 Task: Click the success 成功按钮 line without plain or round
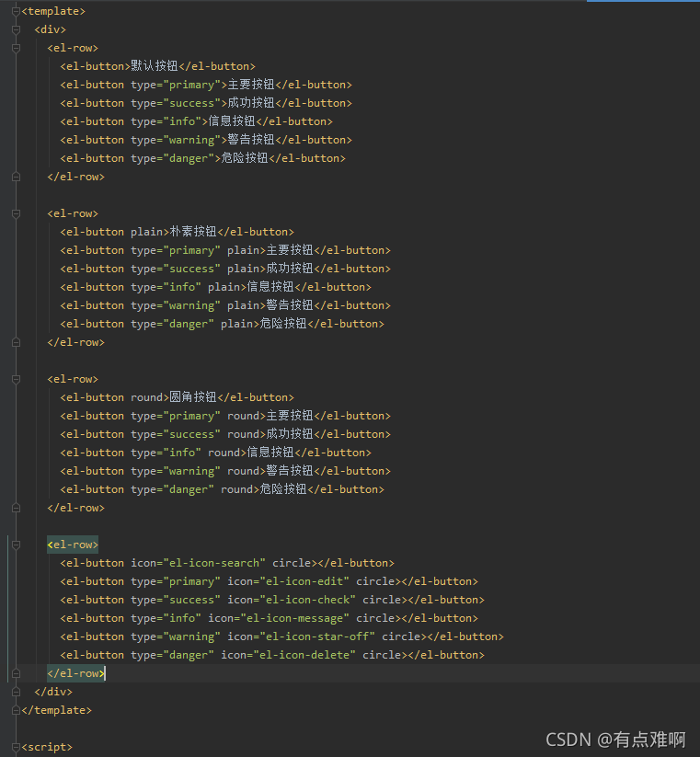pos(206,103)
